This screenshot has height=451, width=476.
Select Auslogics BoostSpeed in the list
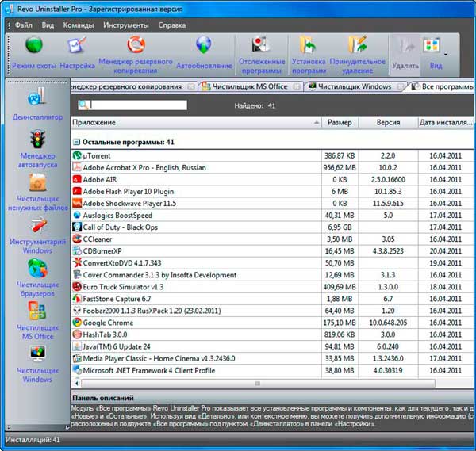273,216
